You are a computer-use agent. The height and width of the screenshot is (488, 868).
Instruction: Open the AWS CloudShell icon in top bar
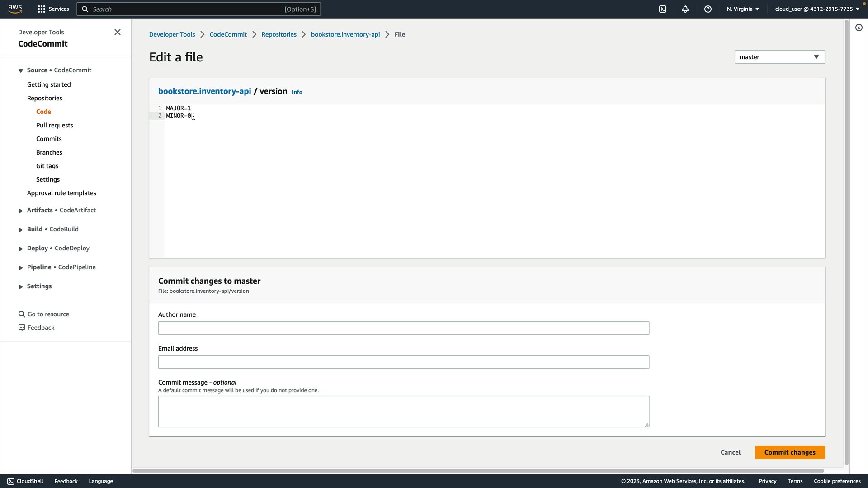pos(663,9)
